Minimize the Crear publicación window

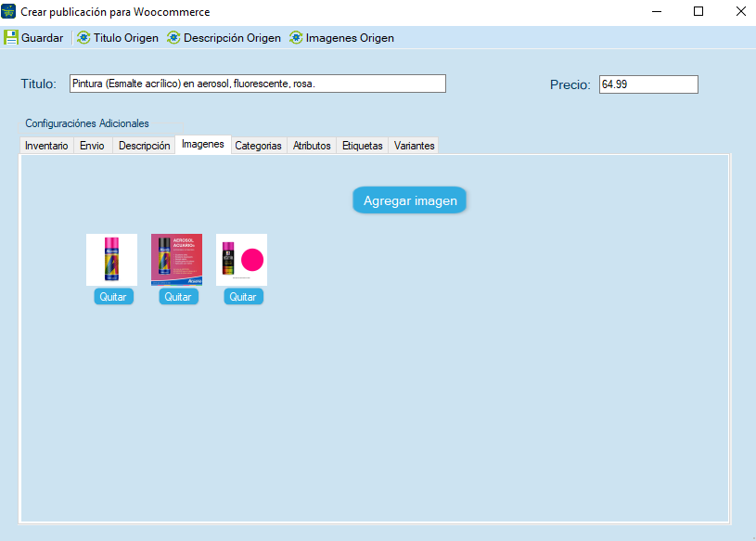657,11
